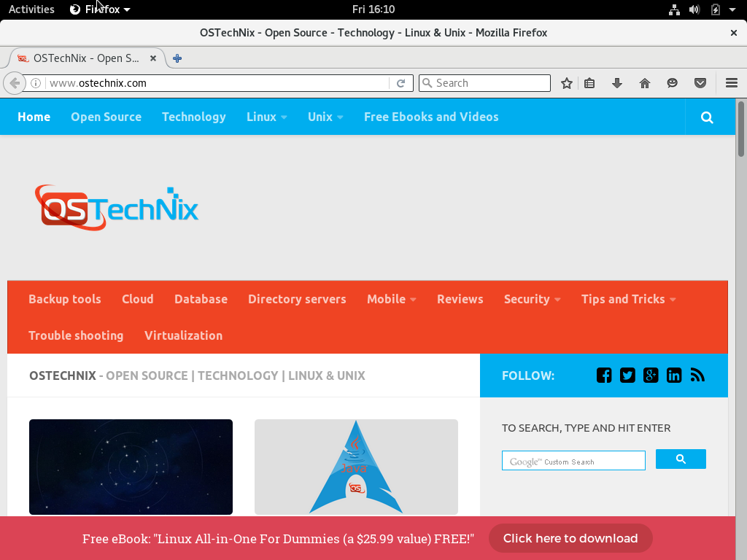
Task: Open the Reviews category
Action: point(460,299)
